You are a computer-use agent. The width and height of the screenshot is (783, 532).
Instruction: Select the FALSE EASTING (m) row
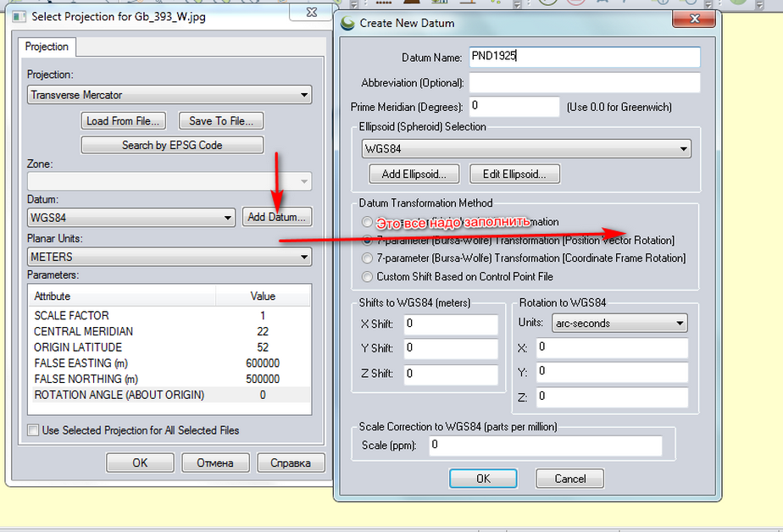pos(169,363)
